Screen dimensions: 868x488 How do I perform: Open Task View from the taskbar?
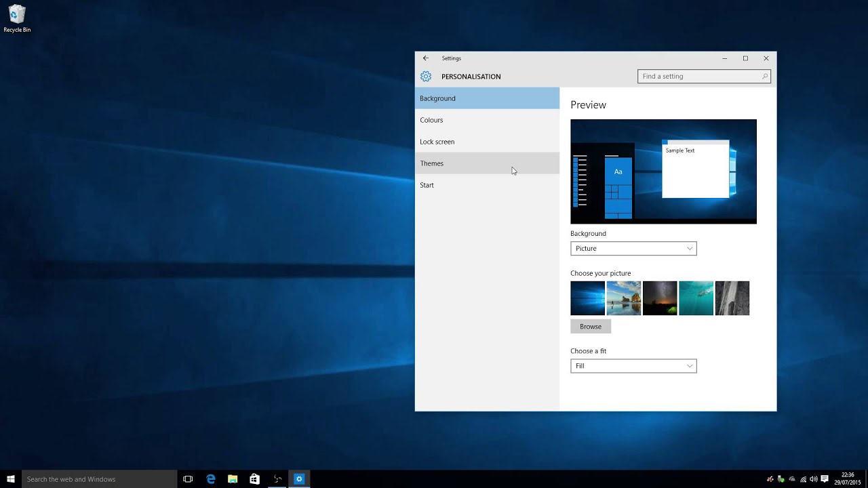point(188,479)
